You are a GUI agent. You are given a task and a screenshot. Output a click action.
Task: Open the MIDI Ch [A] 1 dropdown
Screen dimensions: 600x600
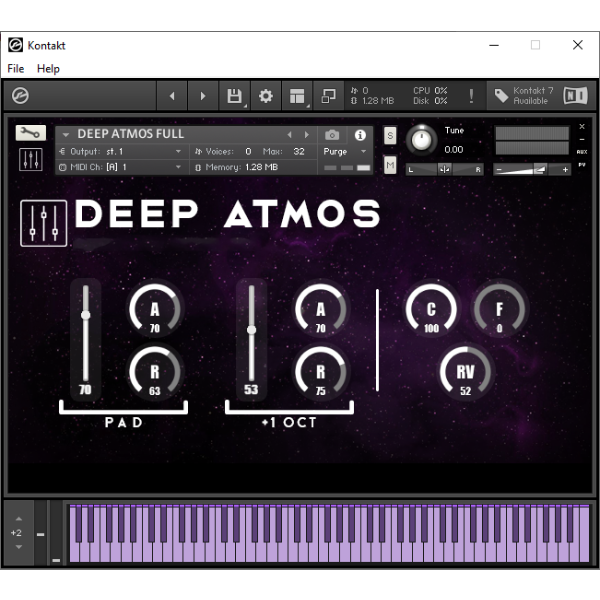pyautogui.click(x=121, y=167)
